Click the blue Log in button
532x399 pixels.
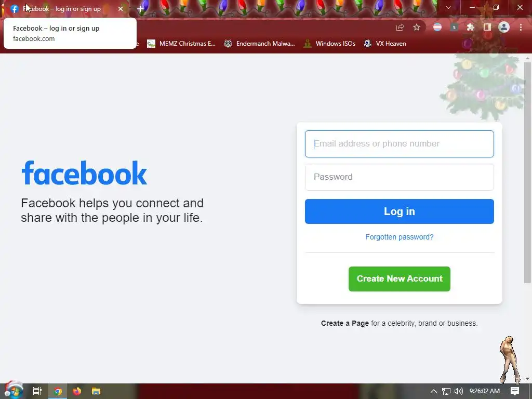click(x=400, y=211)
